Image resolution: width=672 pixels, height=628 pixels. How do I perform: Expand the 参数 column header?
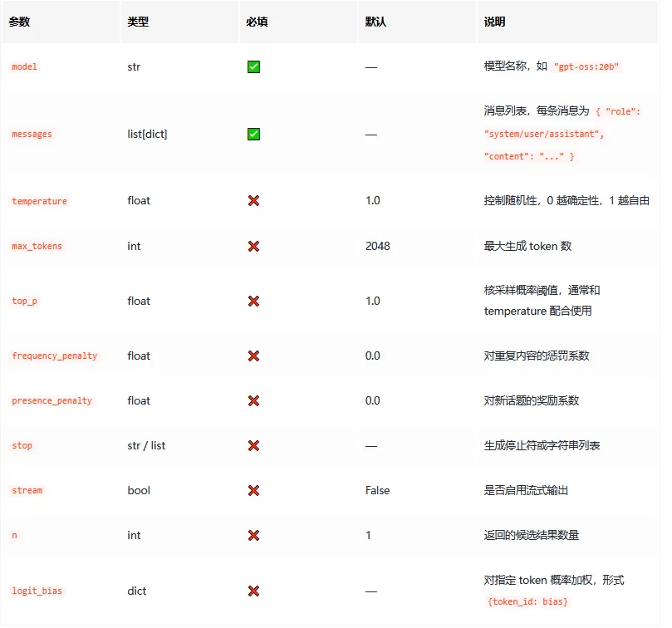click(20, 22)
